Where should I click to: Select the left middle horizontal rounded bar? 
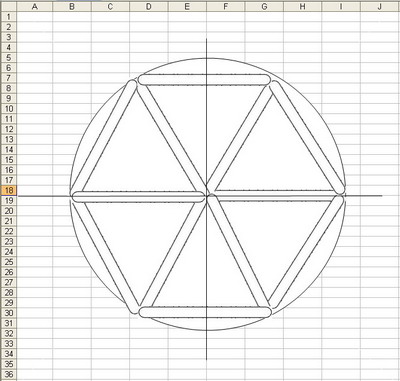[138, 197]
